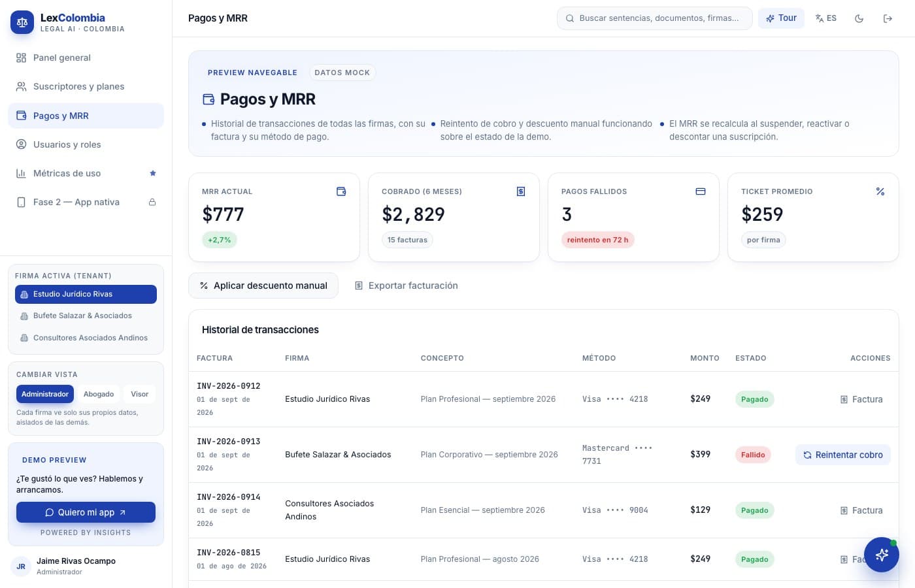Click the Fallido status badge
915x588 pixels.
pyautogui.click(x=753, y=455)
